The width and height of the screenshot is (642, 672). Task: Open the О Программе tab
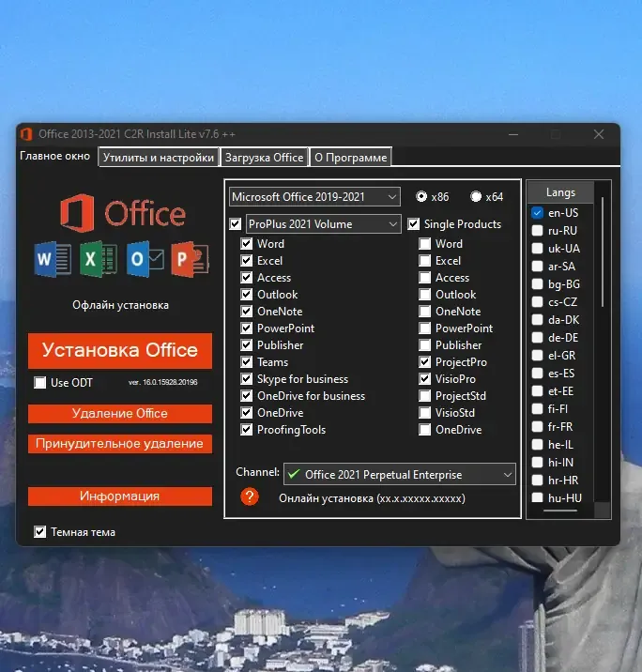pos(351,158)
